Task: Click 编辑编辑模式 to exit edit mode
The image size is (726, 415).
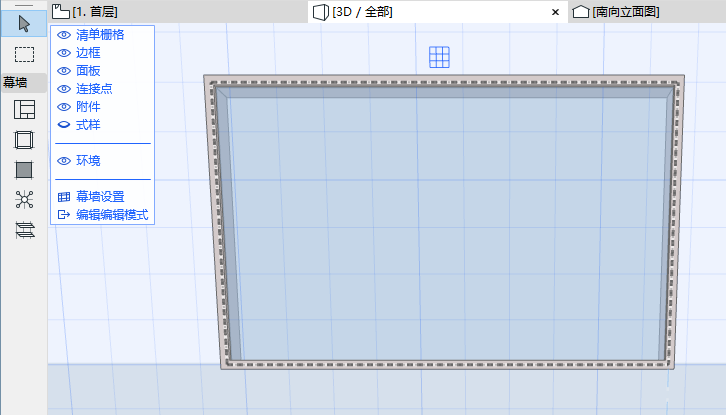Action: pos(102,215)
